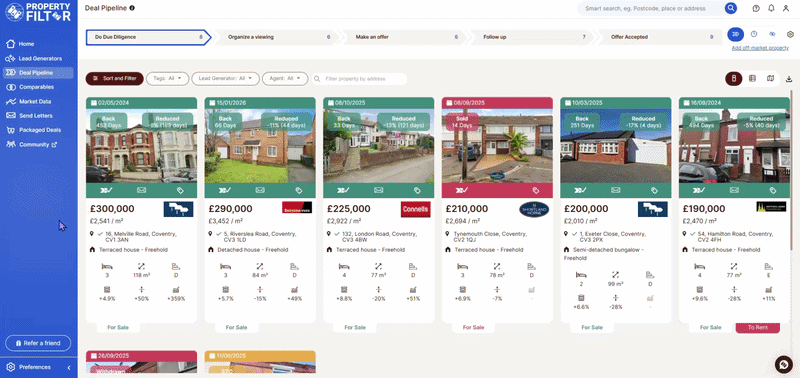Open the user account profile icon
Screen dimensions: 800x378
(786, 8)
